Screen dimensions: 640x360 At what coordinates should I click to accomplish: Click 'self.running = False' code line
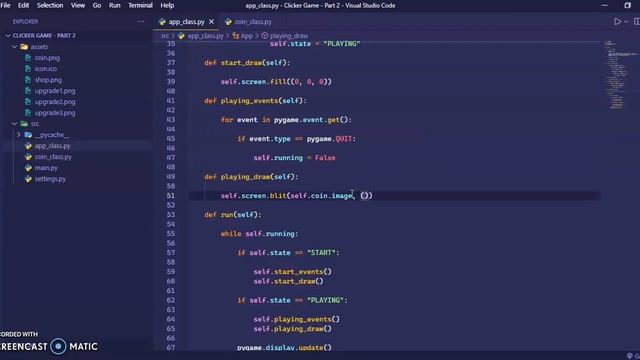294,158
